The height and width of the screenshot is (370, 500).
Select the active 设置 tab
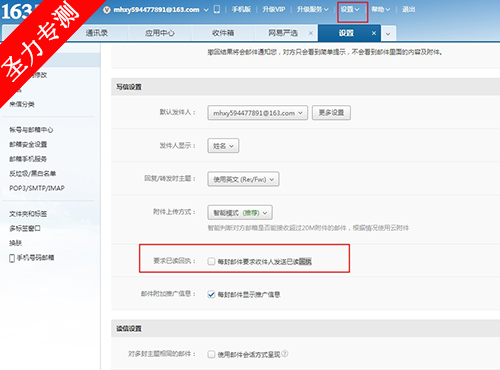coord(346,33)
